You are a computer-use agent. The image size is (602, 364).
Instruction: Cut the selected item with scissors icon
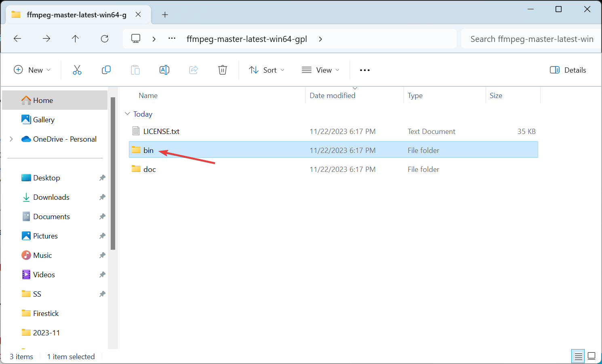[77, 70]
